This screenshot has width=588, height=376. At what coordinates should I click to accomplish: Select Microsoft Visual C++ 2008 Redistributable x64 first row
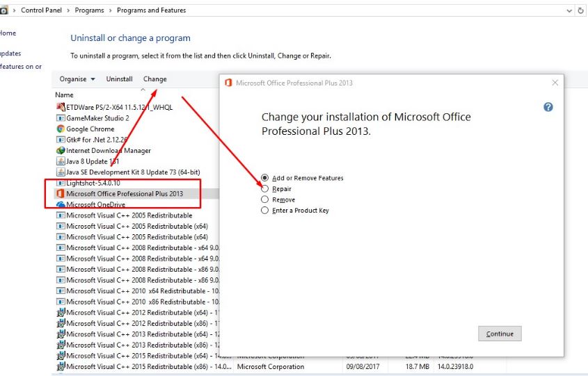point(137,248)
